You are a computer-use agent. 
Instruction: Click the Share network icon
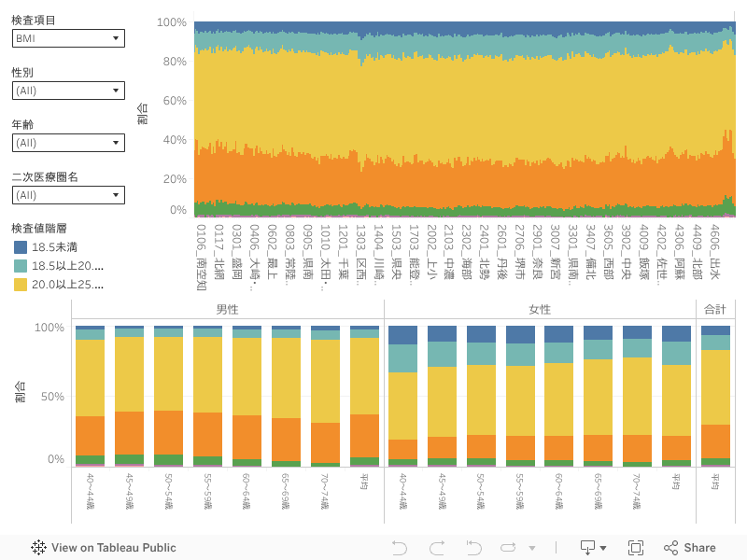670,548
